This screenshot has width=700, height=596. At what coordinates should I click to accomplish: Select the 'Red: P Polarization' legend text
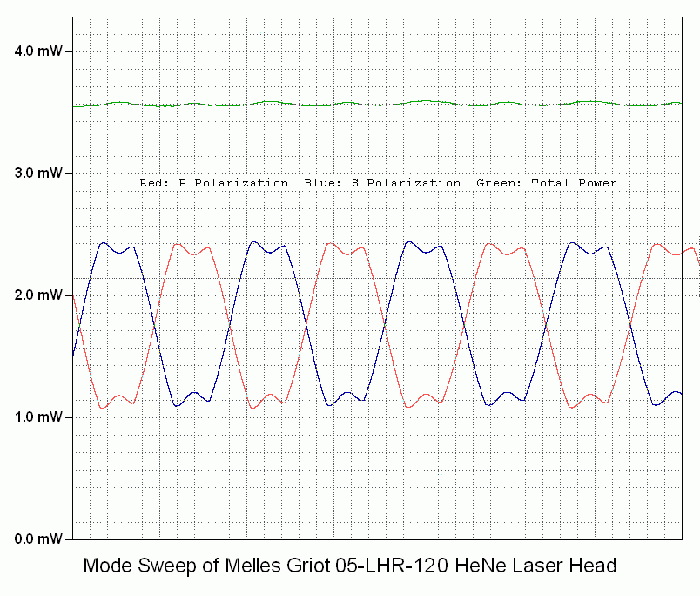click(x=214, y=183)
